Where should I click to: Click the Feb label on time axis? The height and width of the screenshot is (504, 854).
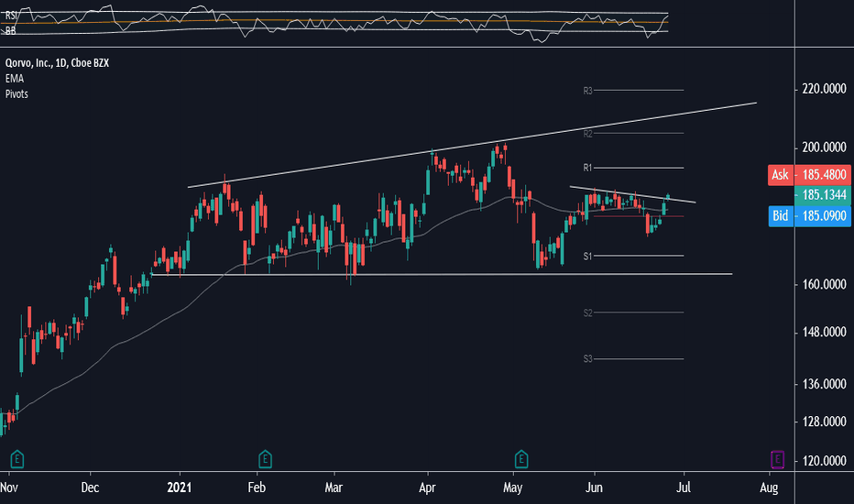click(257, 488)
